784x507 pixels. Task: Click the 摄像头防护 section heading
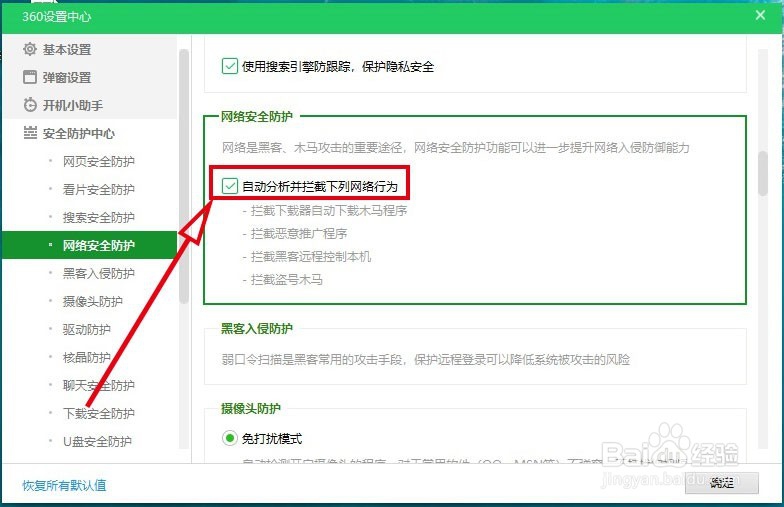(251, 408)
